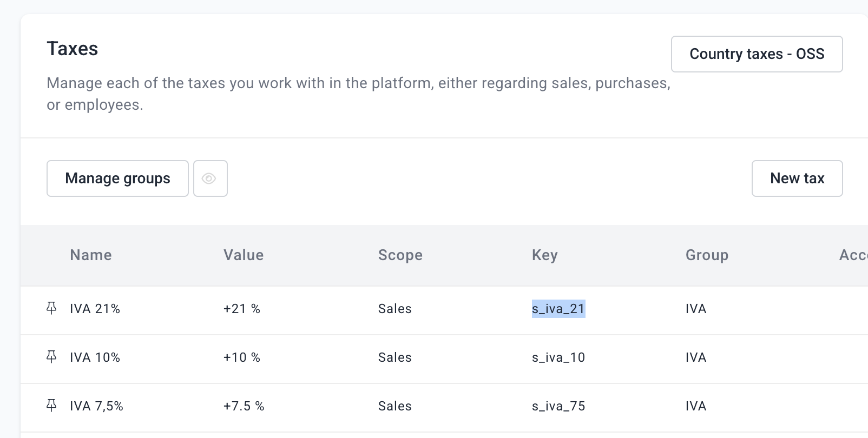Click the pin icon for IVA 7,5%
Image resolution: width=868 pixels, height=438 pixels.
click(51, 406)
